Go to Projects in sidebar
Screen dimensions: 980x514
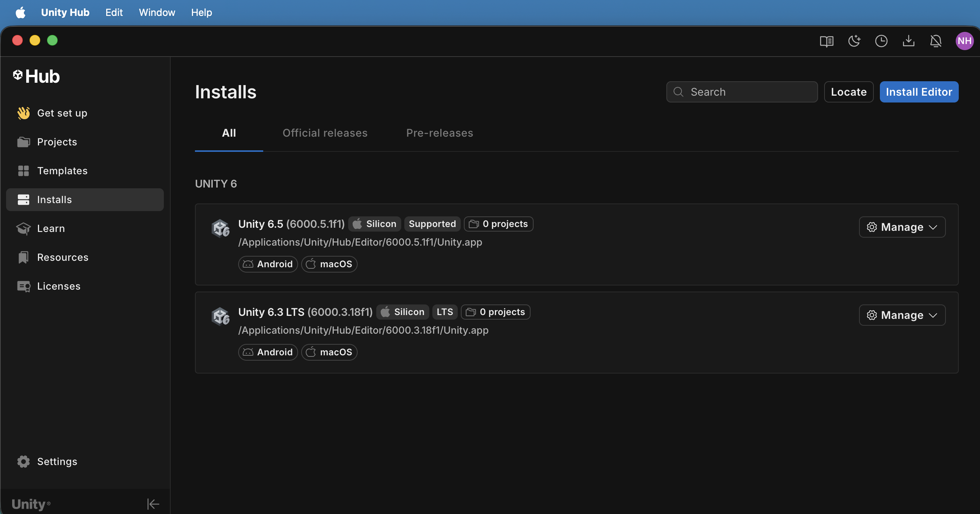pyautogui.click(x=85, y=142)
